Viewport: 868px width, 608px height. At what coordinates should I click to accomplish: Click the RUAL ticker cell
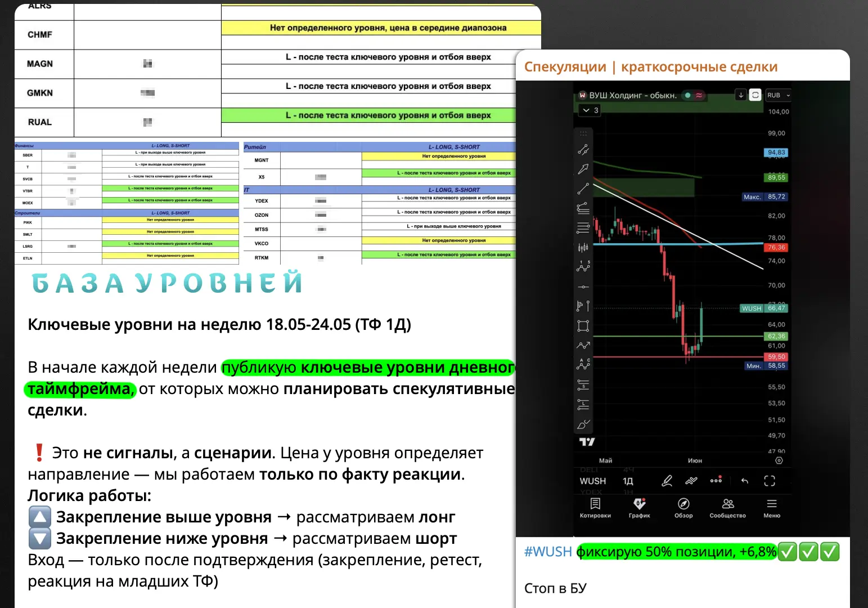(44, 122)
